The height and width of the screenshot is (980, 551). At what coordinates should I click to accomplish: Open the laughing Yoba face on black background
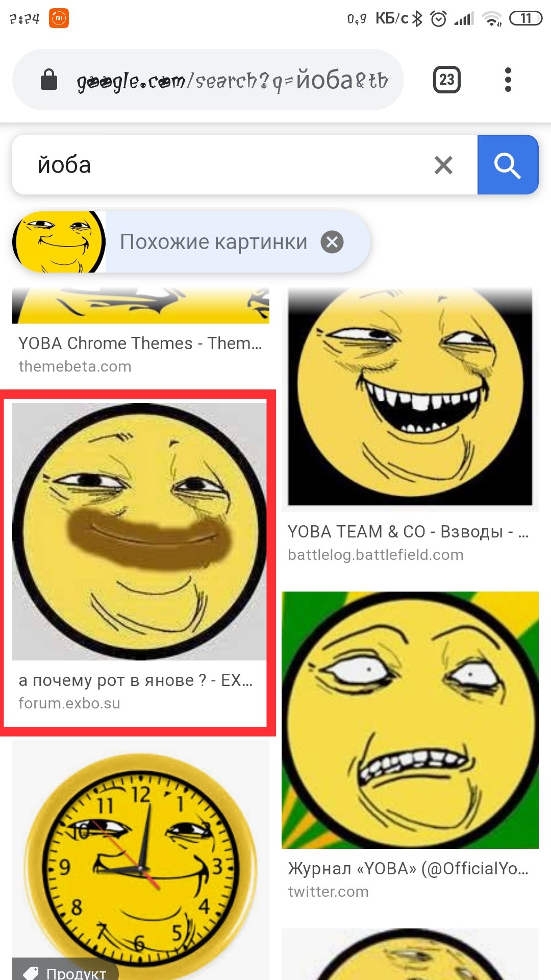coord(410,398)
